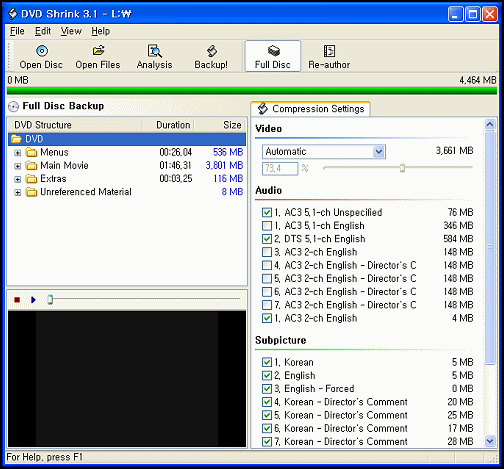Image resolution: width=504 pixels, height=469 pixels.
Task: Uncheck subpicture 5 Korean Director's Comment
Action: [x=267, y=415]
